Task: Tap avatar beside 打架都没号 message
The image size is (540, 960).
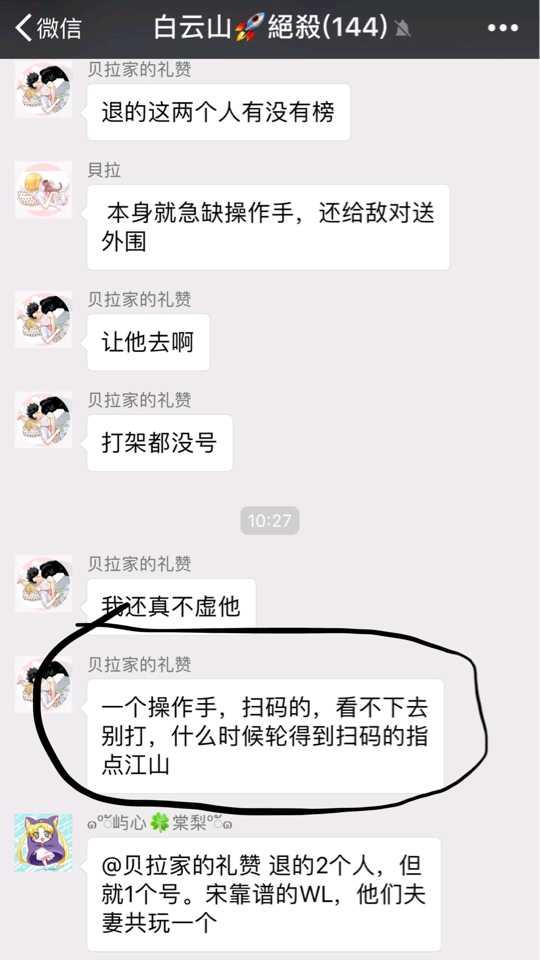Action: point(43,420)
